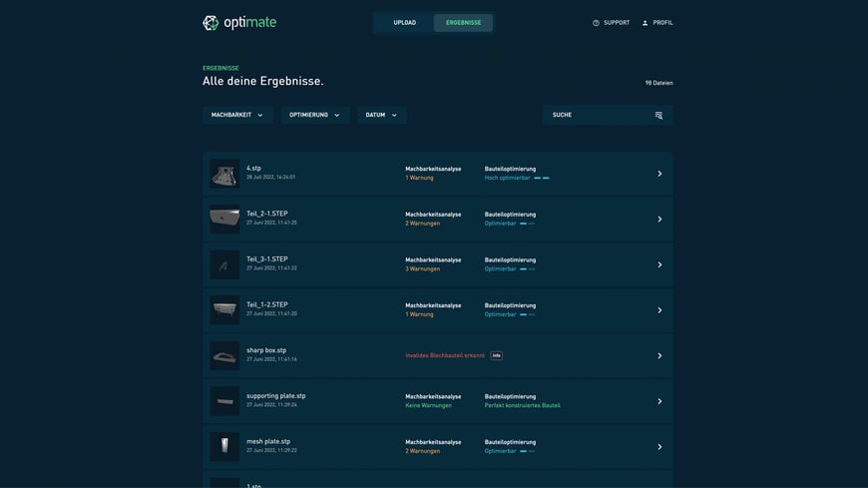Click 'Invalides Blechbauteil erkannt' message

pos(445,355)
